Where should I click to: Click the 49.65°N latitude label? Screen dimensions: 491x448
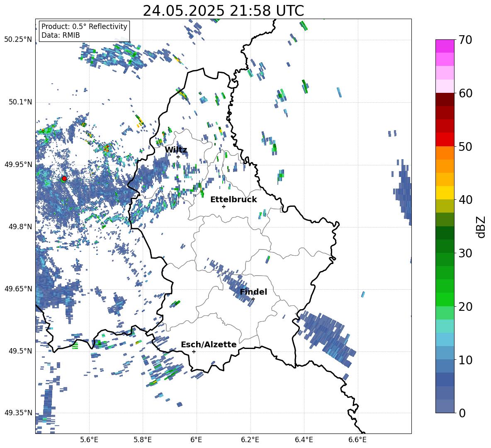coord(18,289)
